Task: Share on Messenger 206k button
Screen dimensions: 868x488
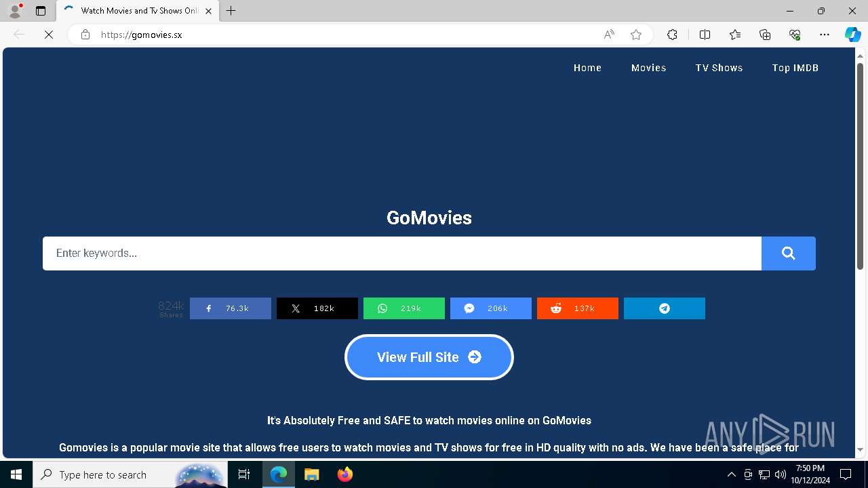Action: [x=491, y=308]
